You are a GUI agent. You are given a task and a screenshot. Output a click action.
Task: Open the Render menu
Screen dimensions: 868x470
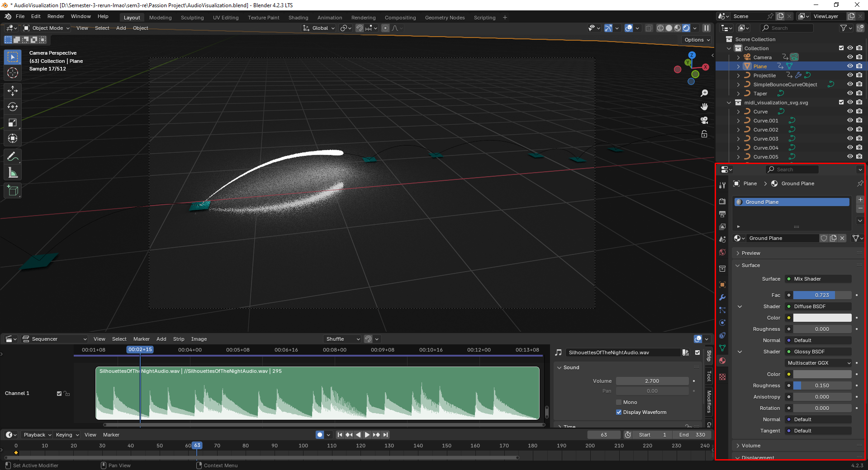[56, 16]
